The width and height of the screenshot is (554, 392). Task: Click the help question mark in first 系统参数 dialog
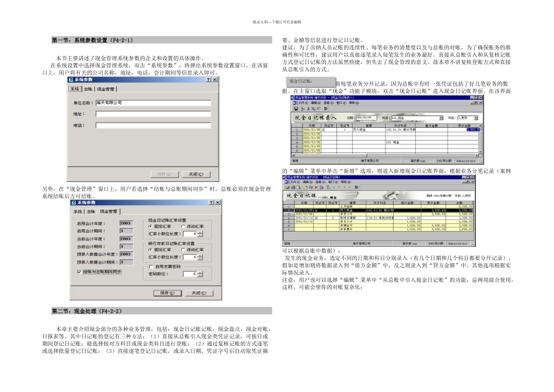click(208, 80)
